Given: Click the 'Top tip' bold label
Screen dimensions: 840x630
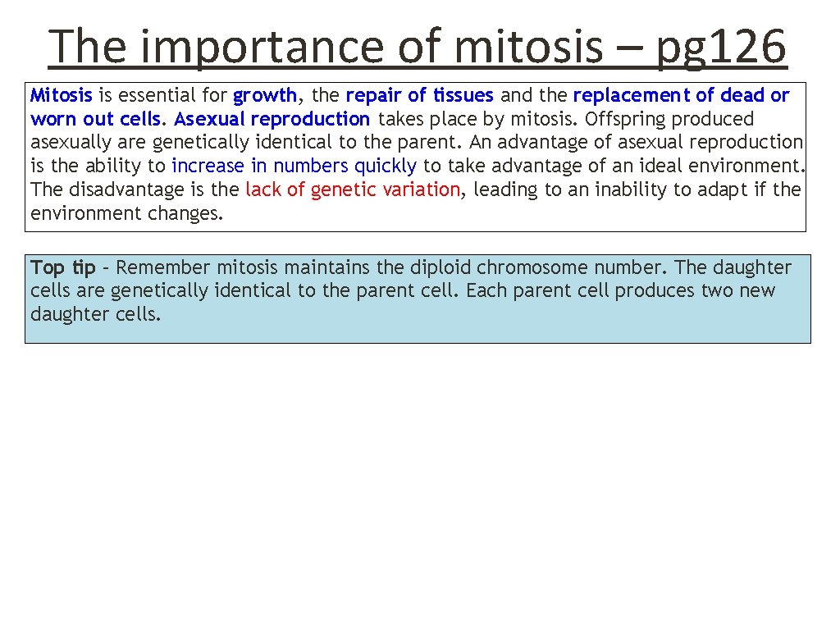Looking at the screenshot, I should 63,268.
